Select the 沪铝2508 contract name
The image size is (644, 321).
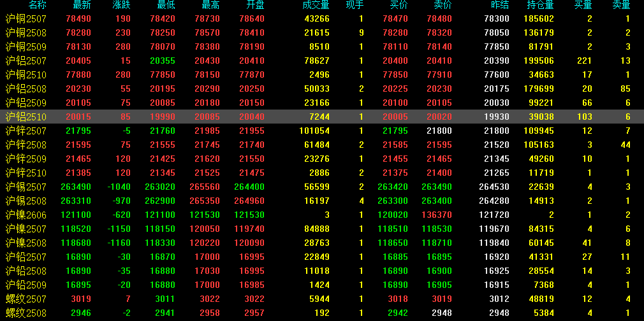click(x=26, y=89)
